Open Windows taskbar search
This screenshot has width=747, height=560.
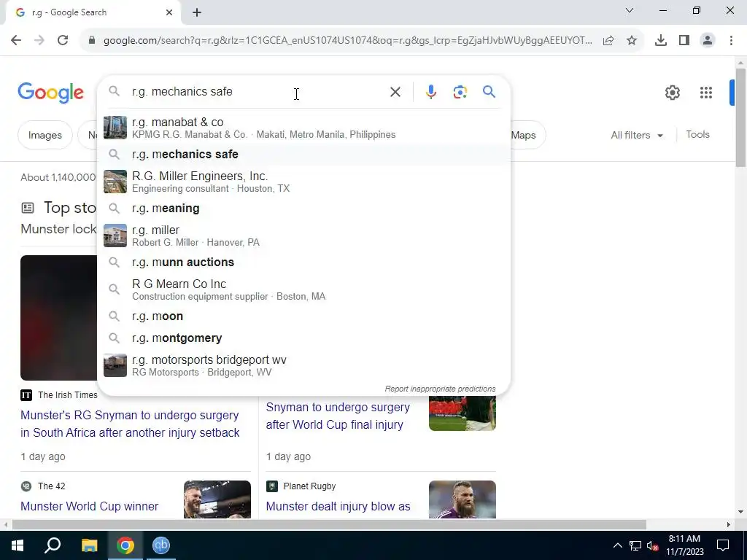click(x=53, y=545)
